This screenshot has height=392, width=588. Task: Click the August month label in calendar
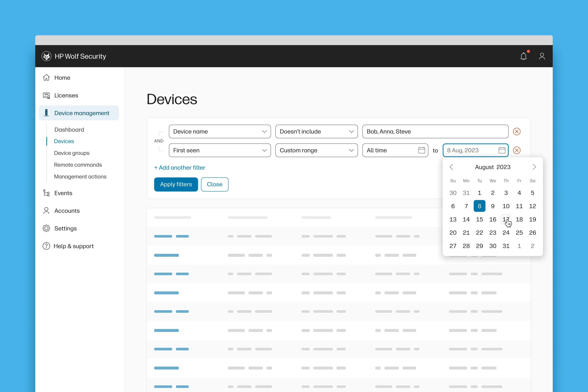[x=484, y=167]
